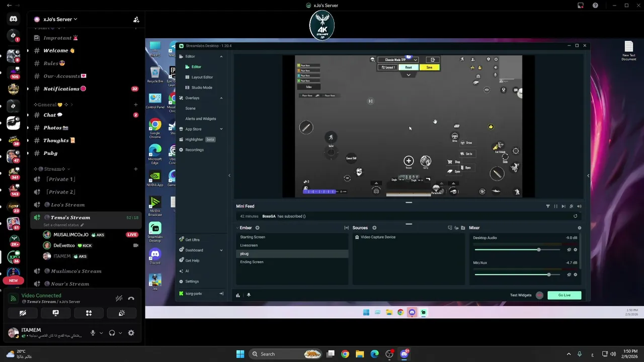Mute Desktop Audio in the Mixer

click(569, 250)
